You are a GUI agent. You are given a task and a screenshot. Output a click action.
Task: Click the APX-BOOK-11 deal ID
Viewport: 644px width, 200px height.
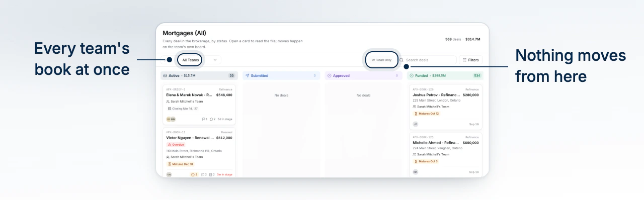point(176,132)
